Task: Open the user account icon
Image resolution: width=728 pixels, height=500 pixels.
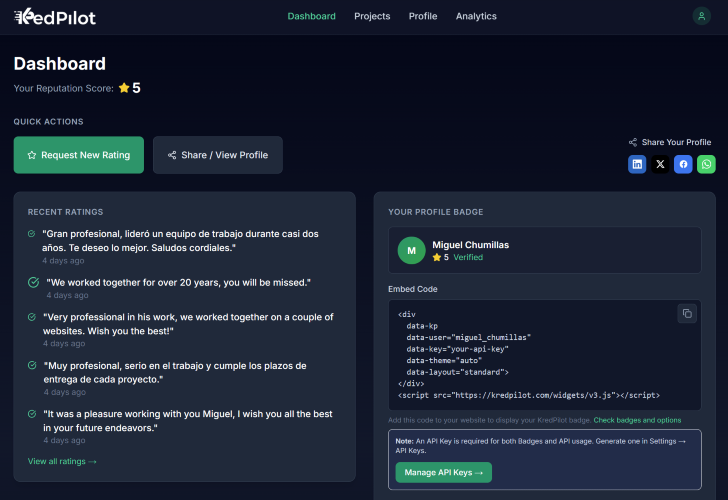Action: coord(701,16)
